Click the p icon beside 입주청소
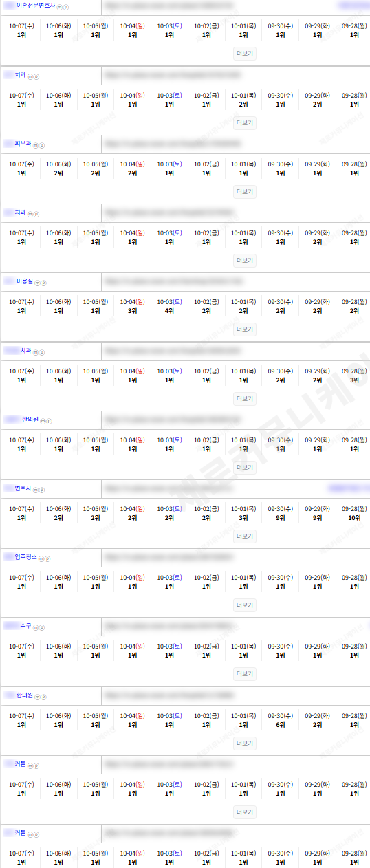This screenshot has width=370, height=868. tap(48, 558)
